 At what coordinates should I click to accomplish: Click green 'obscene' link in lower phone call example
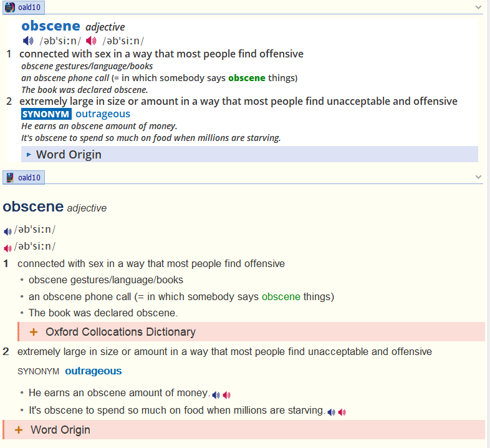coord(281,296)
